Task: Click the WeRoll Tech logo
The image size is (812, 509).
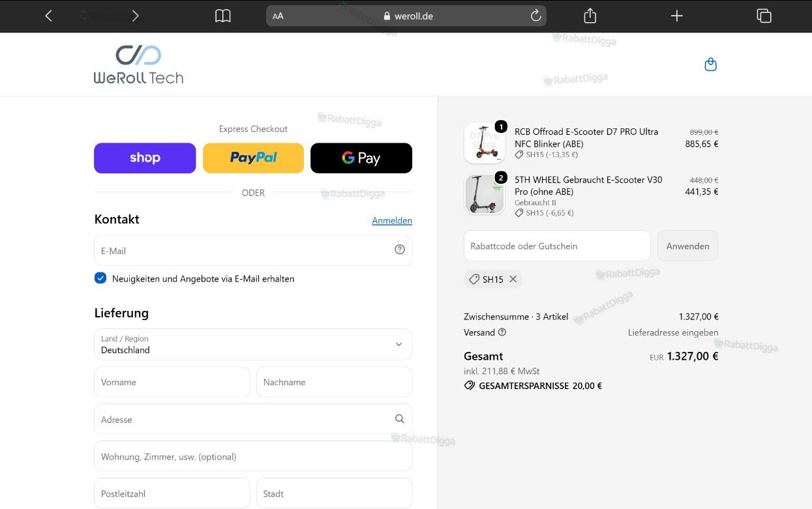Action: click(138, 64)
